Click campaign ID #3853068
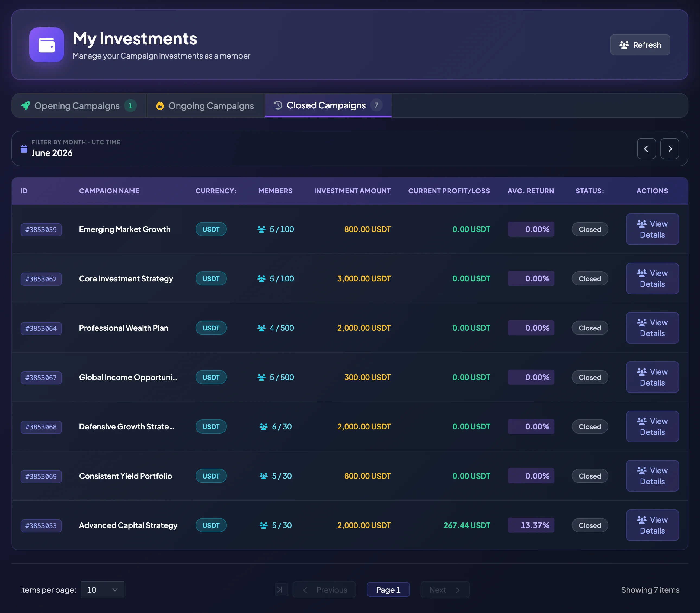 41,427
